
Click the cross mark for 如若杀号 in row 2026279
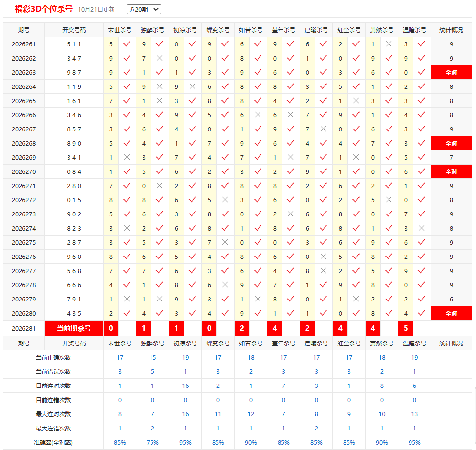[x=258, y=299]
